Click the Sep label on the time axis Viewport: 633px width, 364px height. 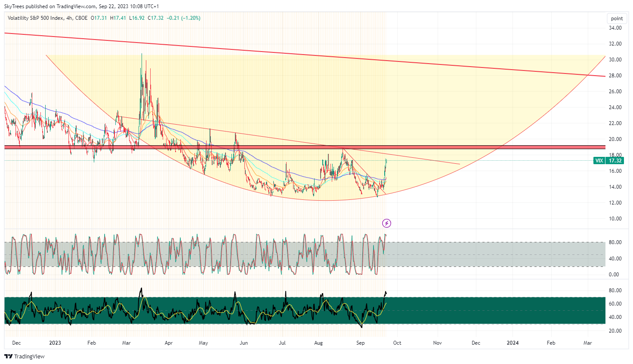pyautogui.click(x=360, y=343)
